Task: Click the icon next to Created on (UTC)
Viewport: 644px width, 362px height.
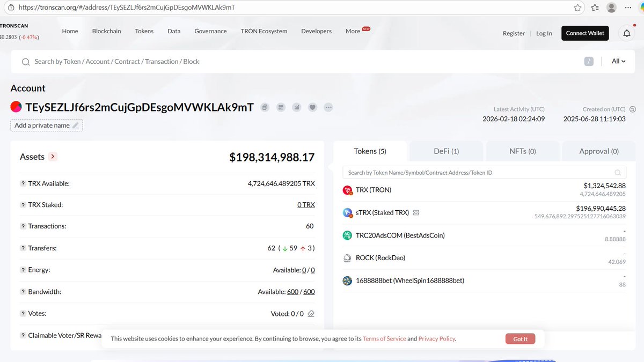Action: (x=633, y=109)
